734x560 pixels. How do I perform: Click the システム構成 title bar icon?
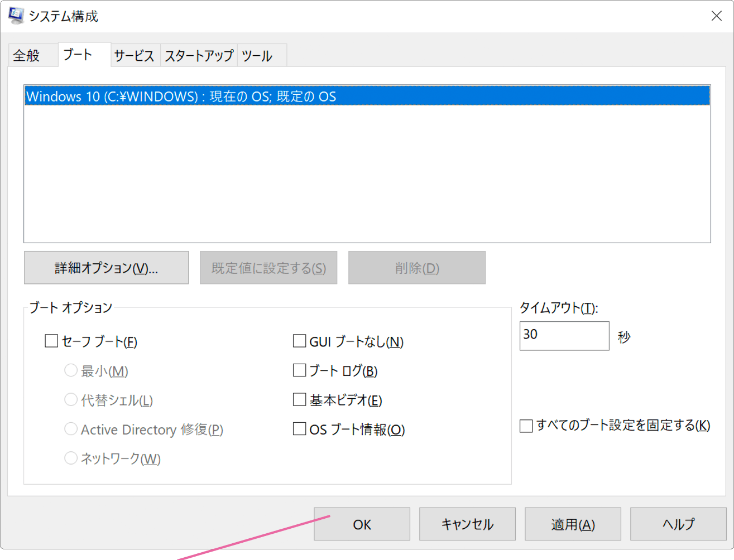pos(16,16)
